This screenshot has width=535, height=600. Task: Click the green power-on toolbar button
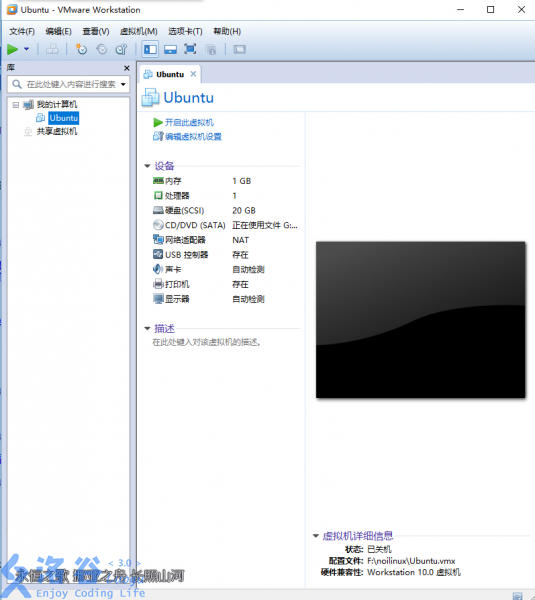tap(12, 49)
